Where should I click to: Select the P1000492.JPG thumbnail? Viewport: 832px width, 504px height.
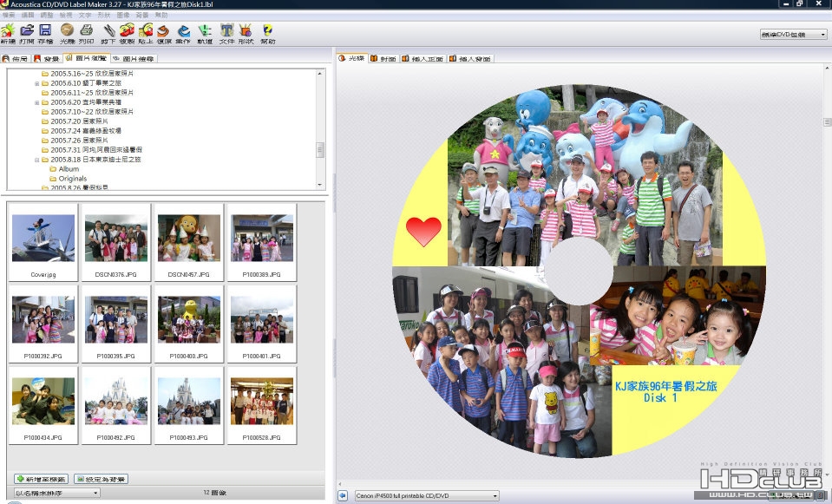click(x=115, y=406)
